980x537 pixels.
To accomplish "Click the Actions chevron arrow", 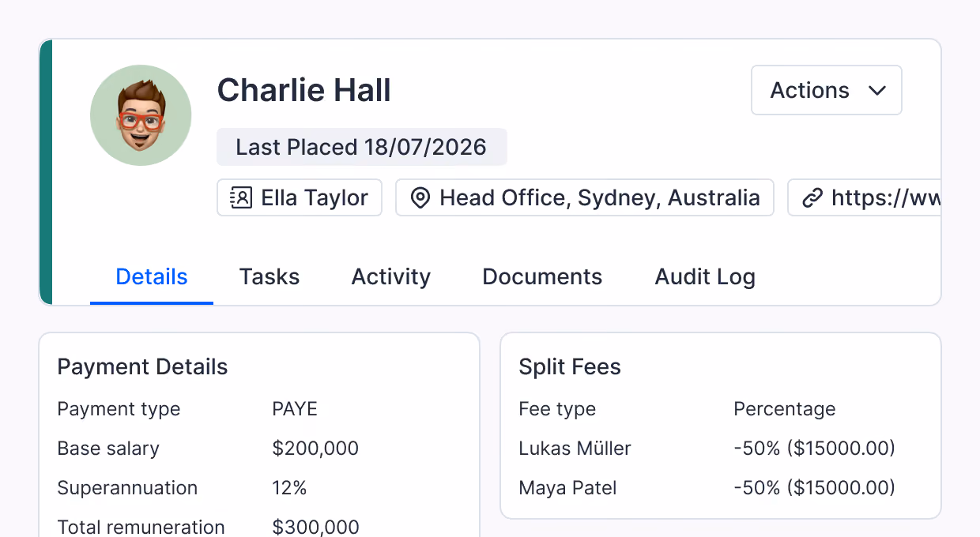I will 877,91.
